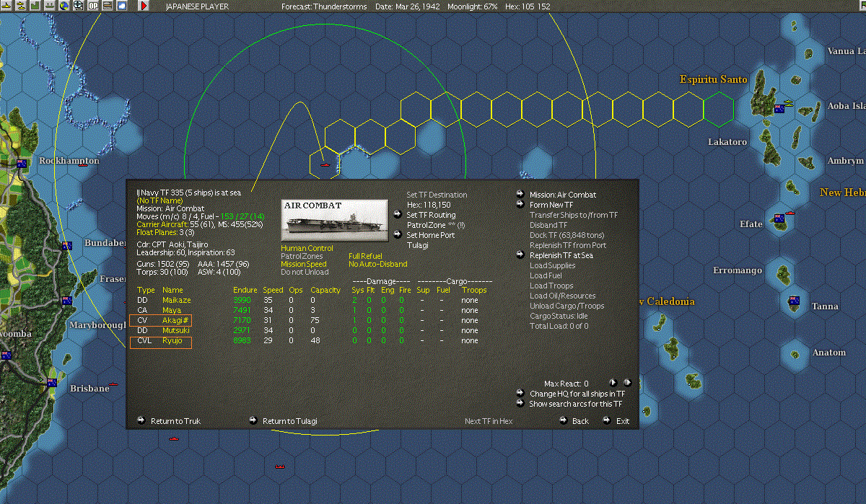Click Load Supplies

pos(553,265)
